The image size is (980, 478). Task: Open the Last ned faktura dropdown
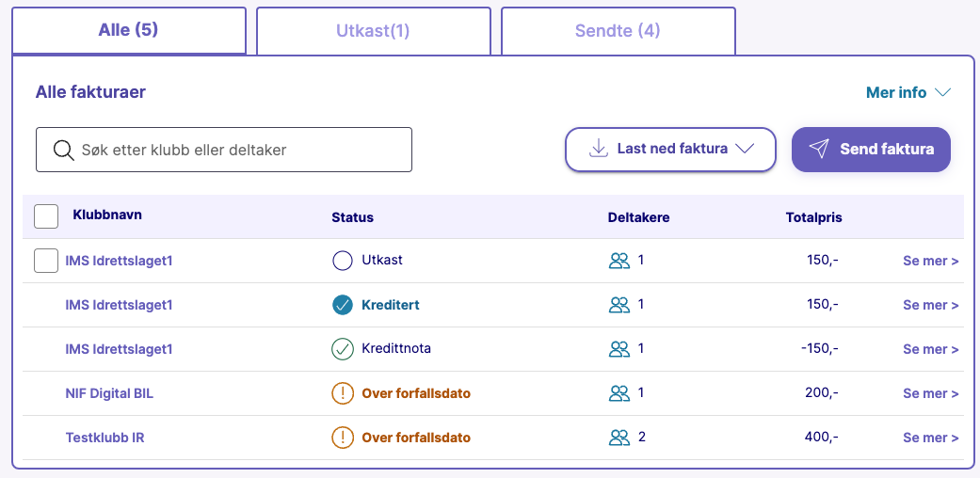[670, 150]
